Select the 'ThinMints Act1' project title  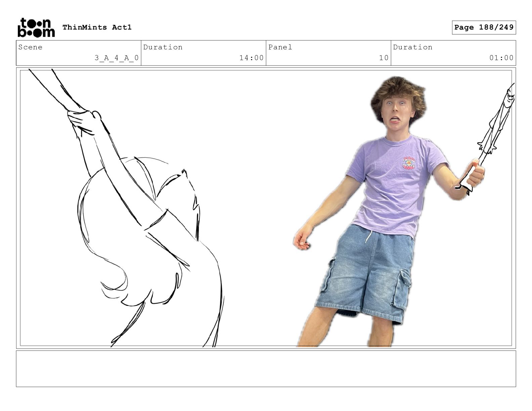coord(97,27)
